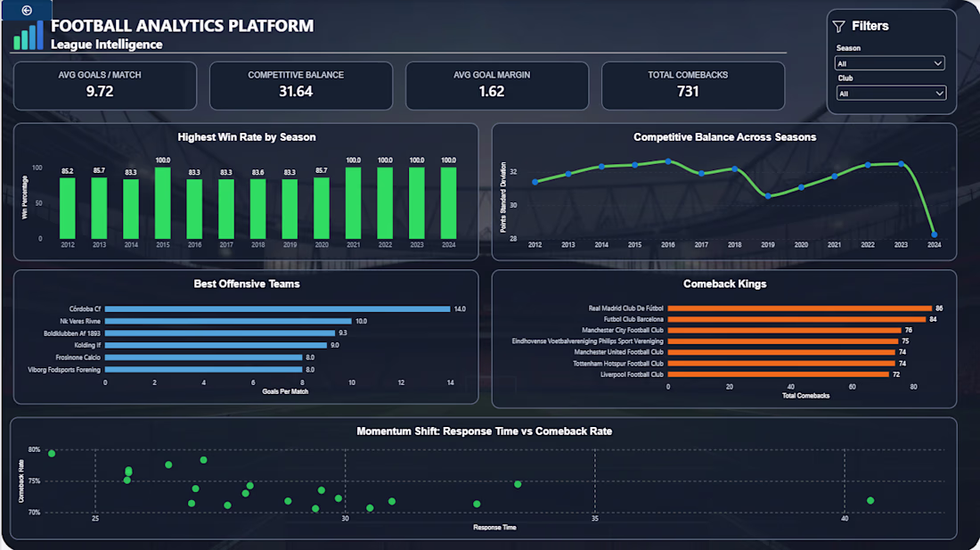
Task: Click the 'Football Analytics Platform' heading
Action: pos(182,26)
